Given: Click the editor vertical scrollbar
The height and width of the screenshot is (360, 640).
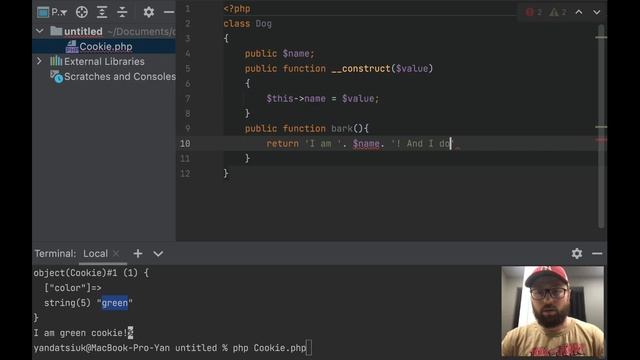Looking at the screenshot, I should point(601,126).
